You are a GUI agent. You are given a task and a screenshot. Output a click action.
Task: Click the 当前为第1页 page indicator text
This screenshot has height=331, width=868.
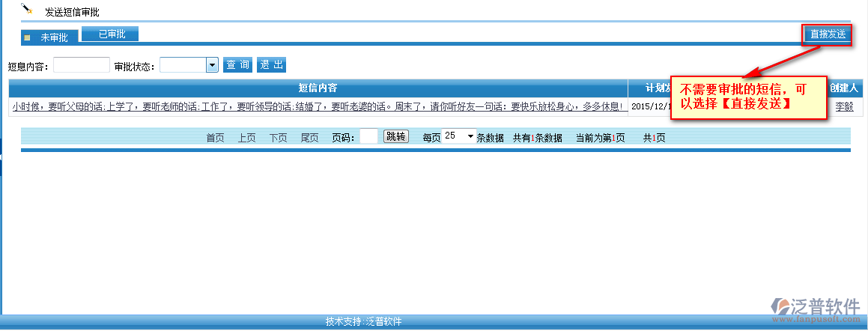[x=601, y=139]
